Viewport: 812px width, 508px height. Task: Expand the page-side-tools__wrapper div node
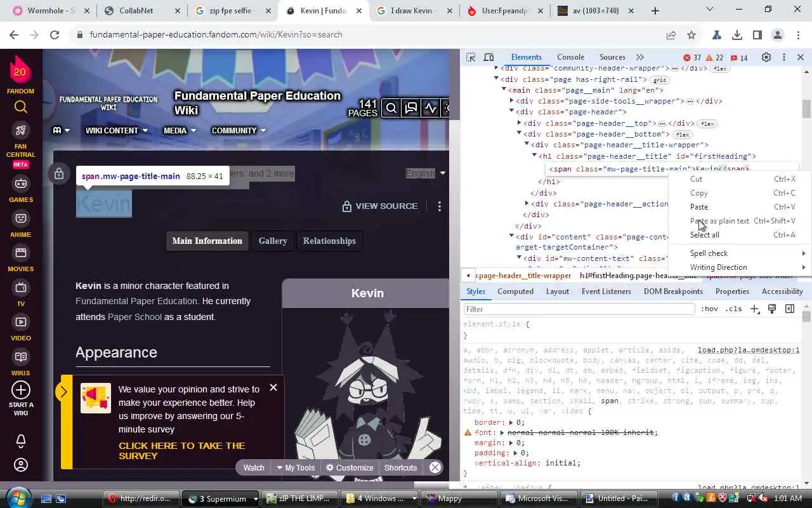(511, 101)
